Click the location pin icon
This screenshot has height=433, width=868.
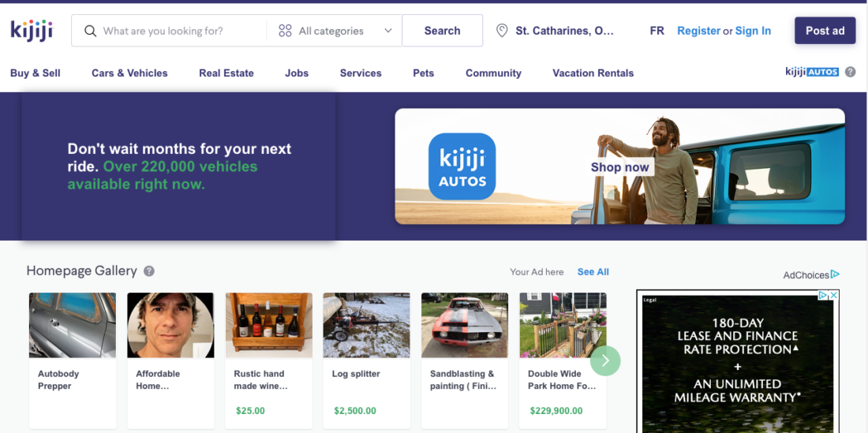[502, 31]
